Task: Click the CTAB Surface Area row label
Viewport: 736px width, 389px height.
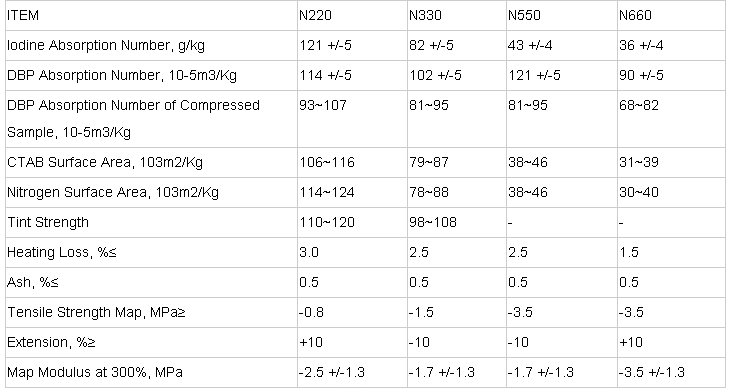Action: [x=105, y=162]
